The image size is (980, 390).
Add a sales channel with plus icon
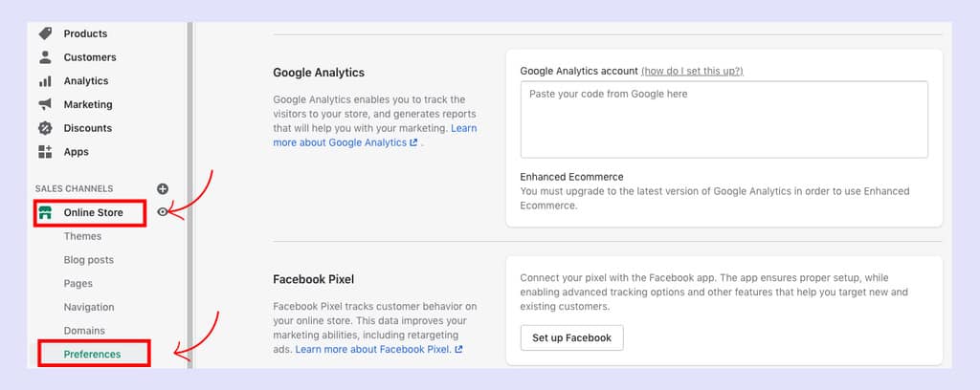(163, 188)
